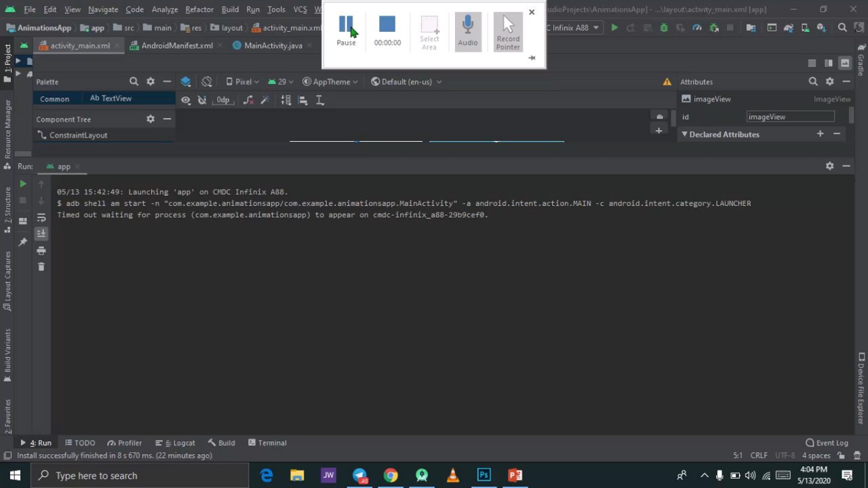Open Run panel settings gear
868x488 pixels.
click(829, 166)
